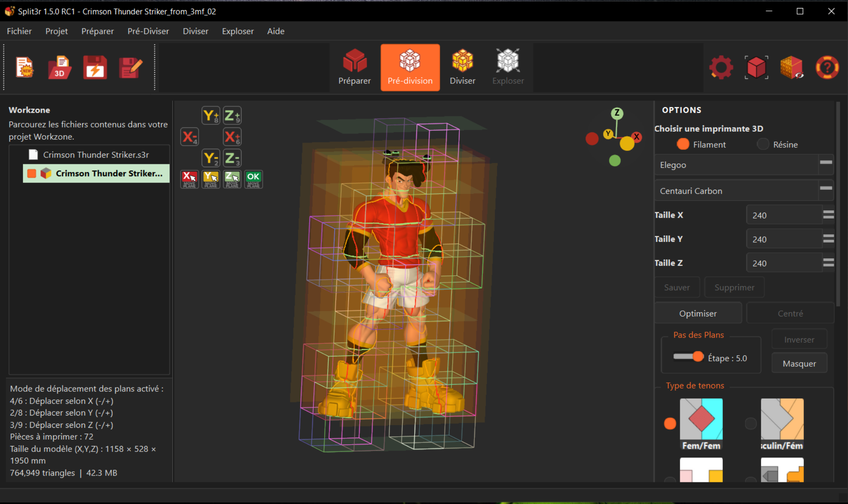Select the highlighted Crimson Thunder Striker... model item

pos(96,173)
